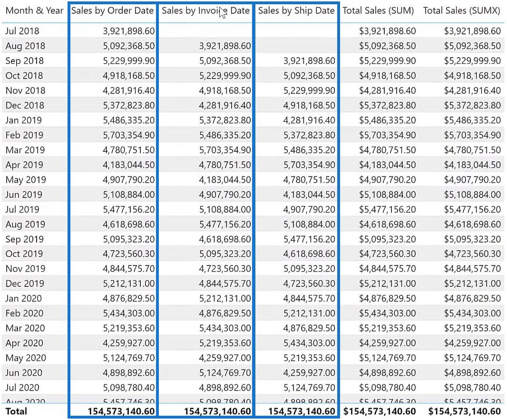This screenshot has width=507, height=420.
Task: Select the Jul 2020 row label
Action: pyautogui.click(x=22, y=388)
